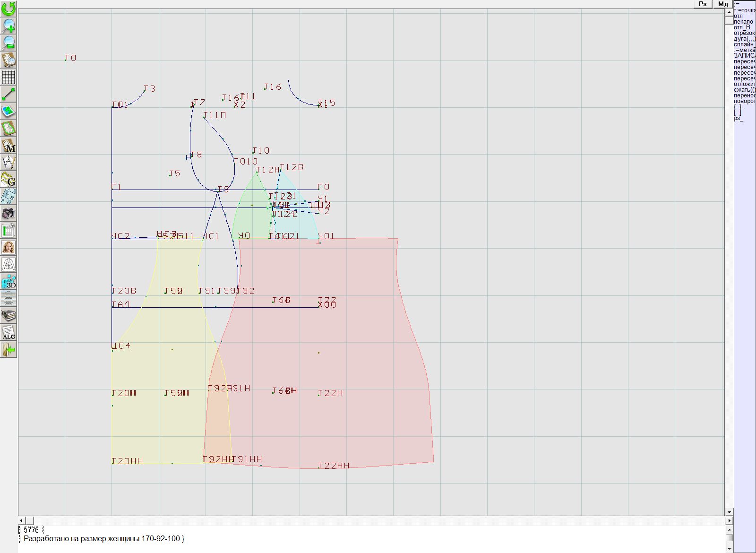
Task: Open the pattern with M icon
Action: [x=9, y=146]
